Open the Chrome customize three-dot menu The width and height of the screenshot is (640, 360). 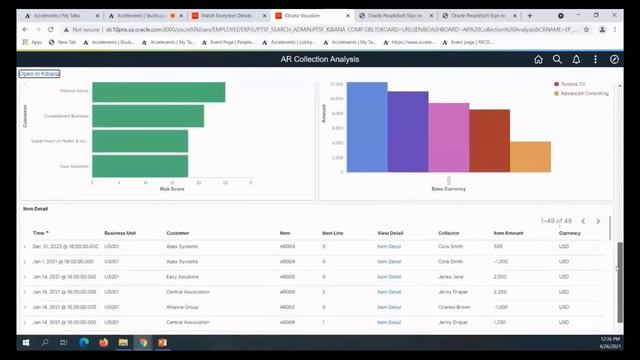coord(615,29)
